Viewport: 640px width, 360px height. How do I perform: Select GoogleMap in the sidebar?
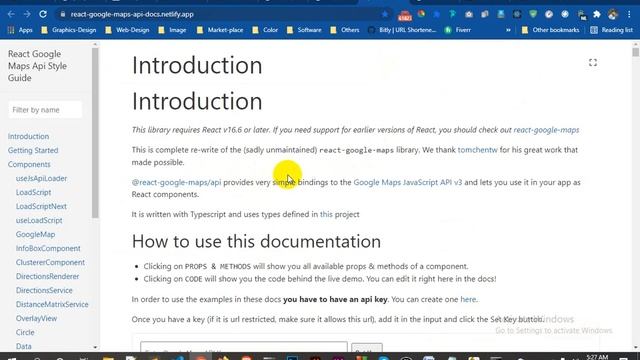[x=36, y=234]
